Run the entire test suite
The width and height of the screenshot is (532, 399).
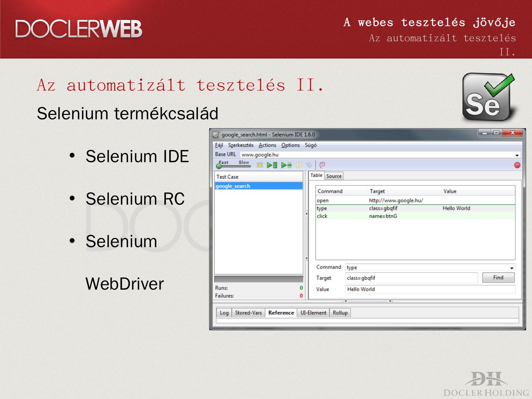coord(272,165)
